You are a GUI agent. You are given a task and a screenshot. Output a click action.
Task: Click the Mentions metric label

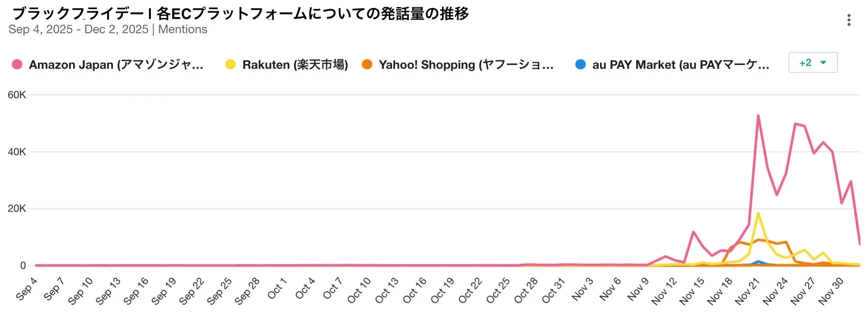click(x=182, y=29)
